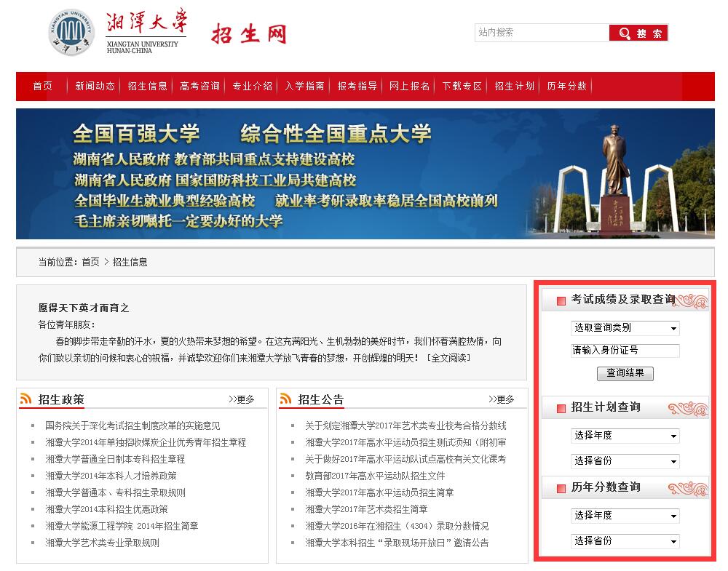The image size is (728, 571).
Task: Click the red 搜索 search button
Action: [x=638, y=33]
